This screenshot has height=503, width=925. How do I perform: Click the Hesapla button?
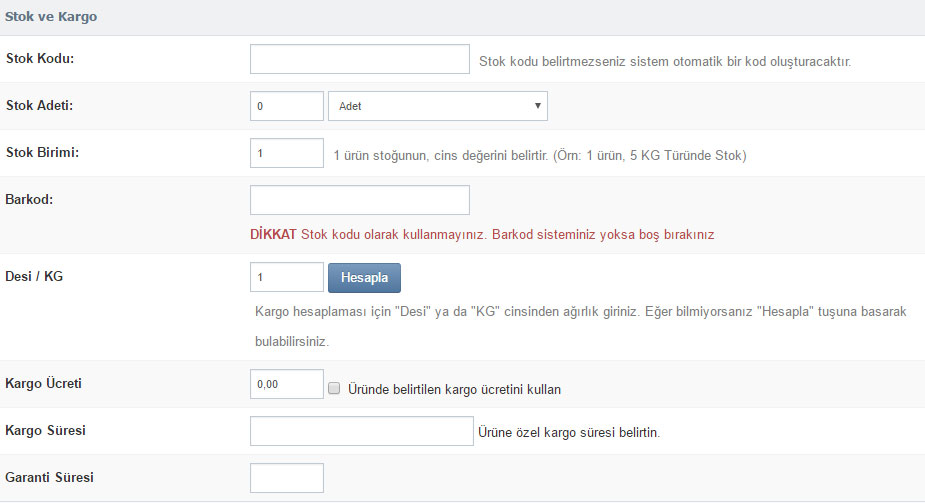point(365,278)
